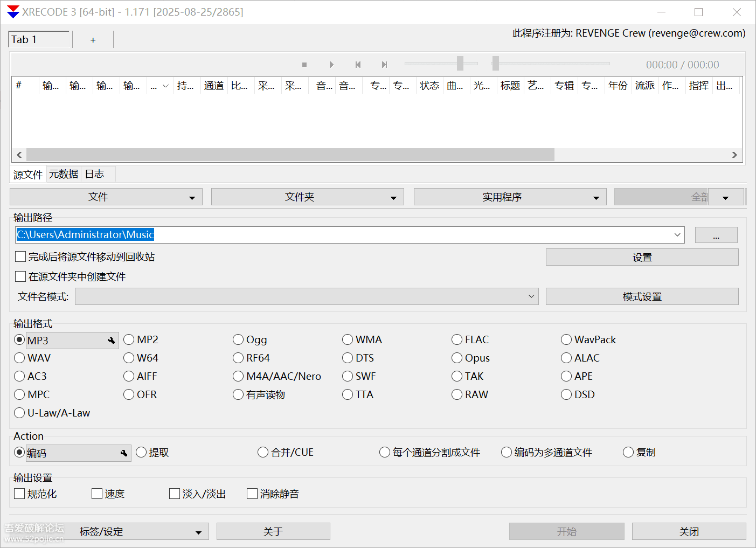Click the 关于 button
This screenshot has height=548, width=756.
point(273,531)
